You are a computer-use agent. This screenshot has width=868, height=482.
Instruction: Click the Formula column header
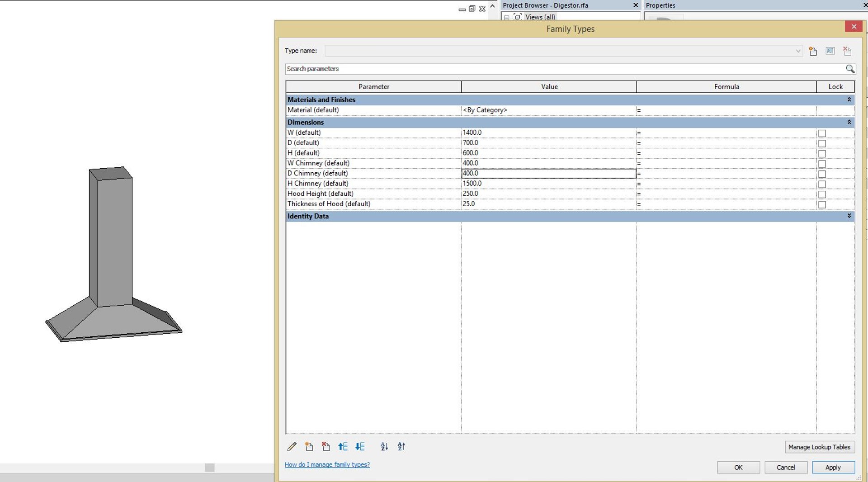point(726,87)
